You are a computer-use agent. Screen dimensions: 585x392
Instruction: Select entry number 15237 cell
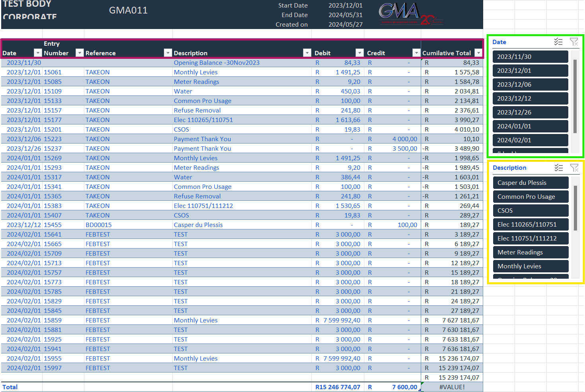coord(63,148)
